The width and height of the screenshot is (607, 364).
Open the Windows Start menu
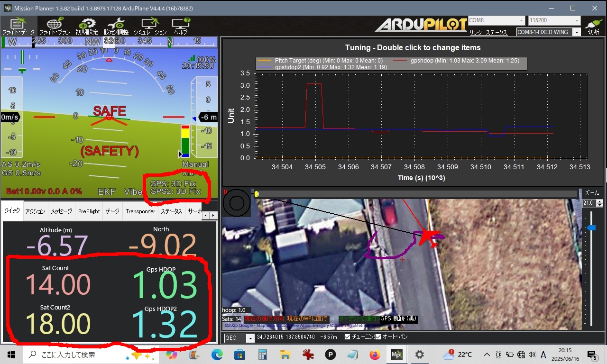[11, 355]
